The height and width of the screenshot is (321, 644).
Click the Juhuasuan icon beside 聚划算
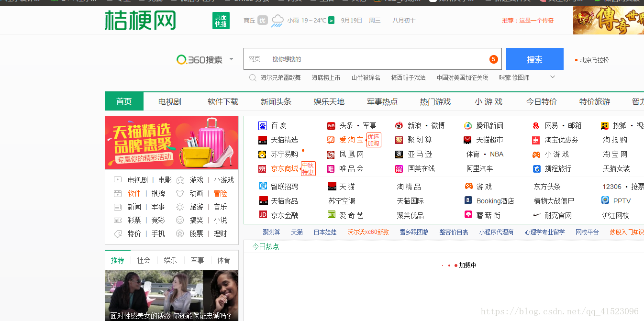[399, 140]
